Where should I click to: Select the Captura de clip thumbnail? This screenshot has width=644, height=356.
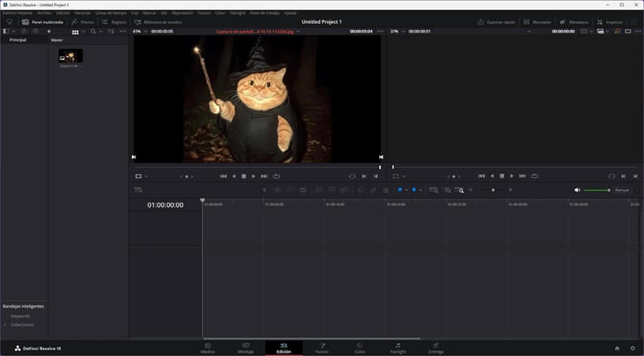coord(70,56)
